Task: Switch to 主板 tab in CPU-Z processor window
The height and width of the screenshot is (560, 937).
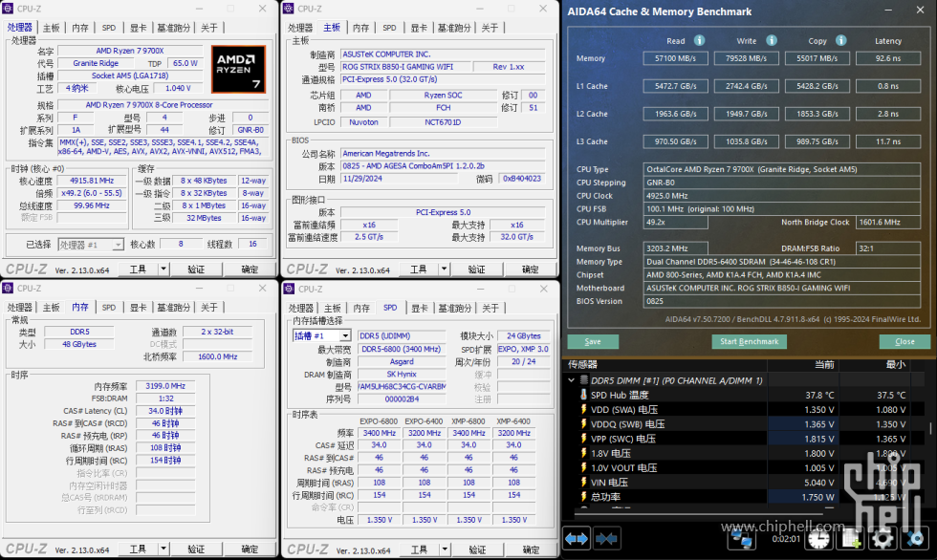Action: point(52,28)
